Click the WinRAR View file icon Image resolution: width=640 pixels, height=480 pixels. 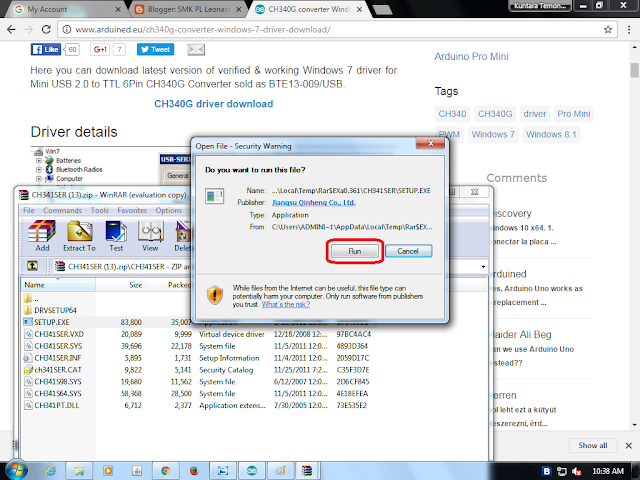click(150, 236)
